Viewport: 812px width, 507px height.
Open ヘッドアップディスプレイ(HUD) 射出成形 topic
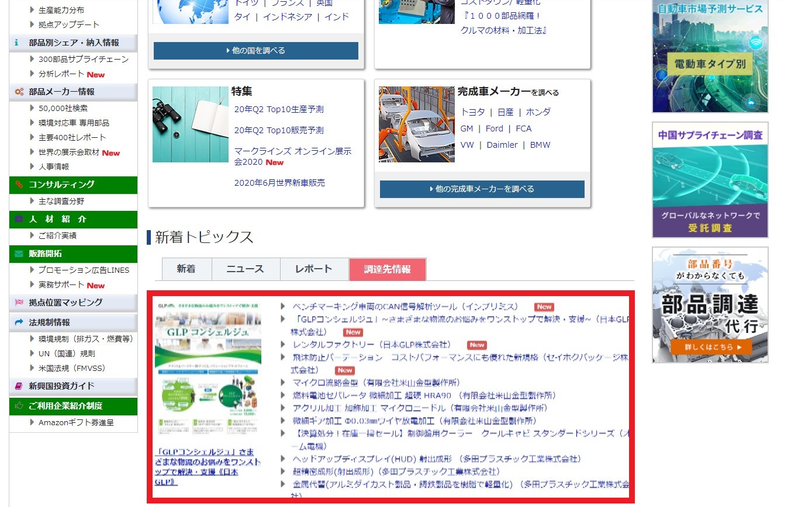pos(436,459)
